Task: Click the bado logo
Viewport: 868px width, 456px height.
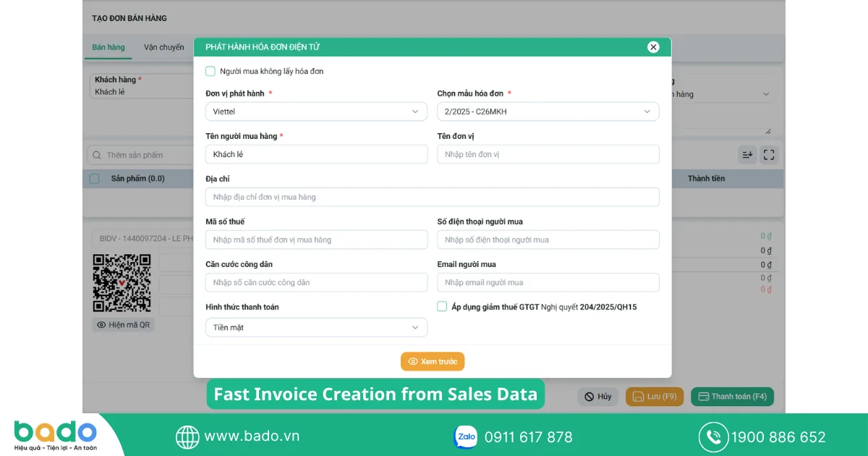Action: 55,436
